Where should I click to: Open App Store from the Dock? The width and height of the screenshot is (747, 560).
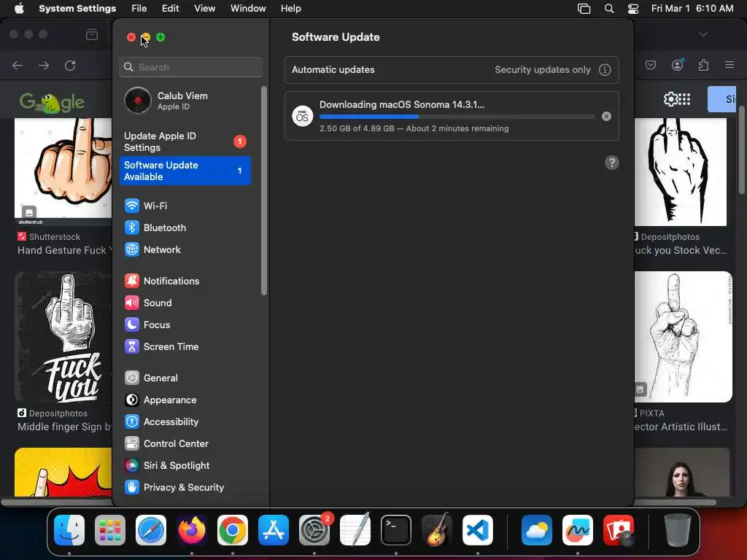click(x=274, y=530)
